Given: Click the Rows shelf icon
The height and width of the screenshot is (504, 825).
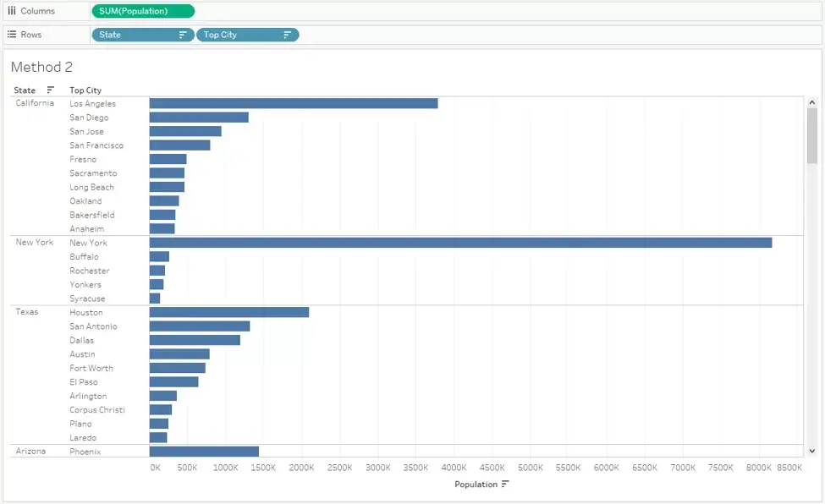Looking at the screenshot, I should 12,34.
